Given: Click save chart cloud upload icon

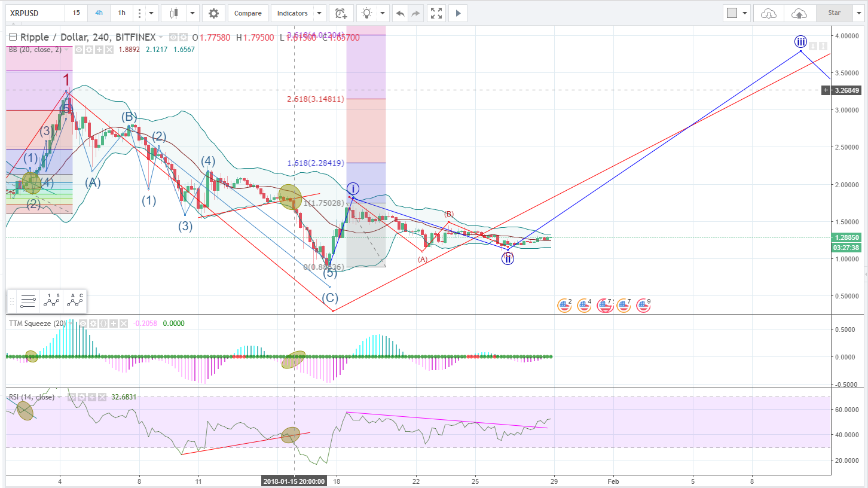Looking at the screenshot, I should tap(799, 13).
